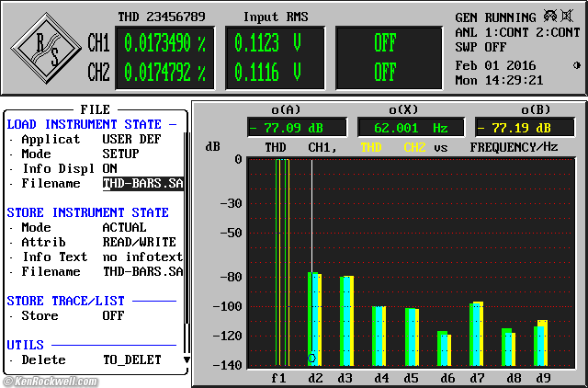Select the UTILS section header

(24, 345)
